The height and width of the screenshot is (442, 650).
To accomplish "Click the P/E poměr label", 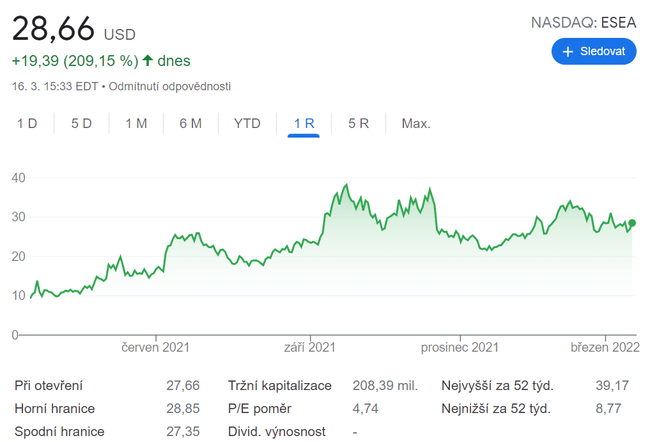I will point(258,408).
